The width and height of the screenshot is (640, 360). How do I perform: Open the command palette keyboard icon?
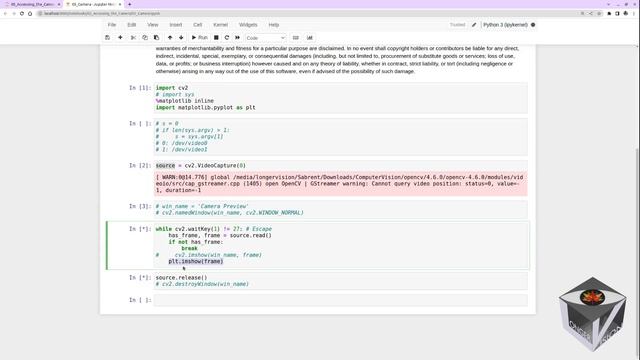(296, 38)
